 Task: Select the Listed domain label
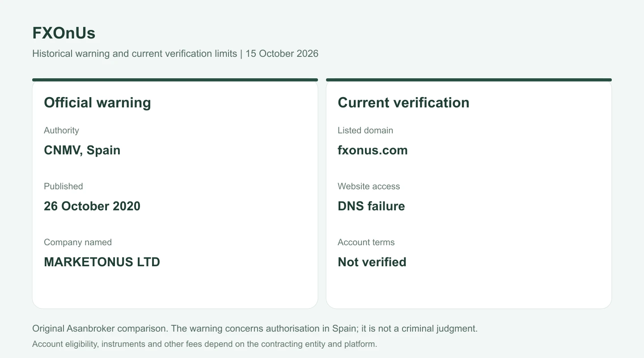tap(365, 131)
